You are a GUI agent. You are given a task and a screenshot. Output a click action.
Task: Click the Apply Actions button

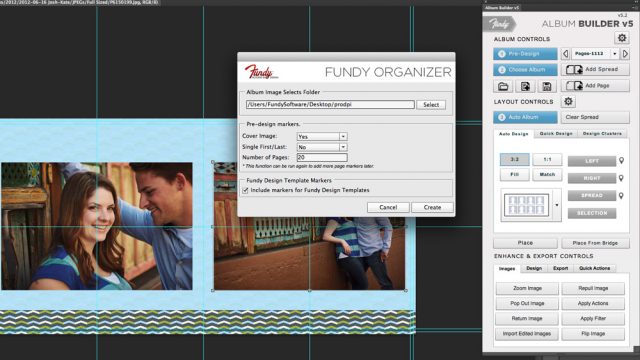click(x=593, y=303)
